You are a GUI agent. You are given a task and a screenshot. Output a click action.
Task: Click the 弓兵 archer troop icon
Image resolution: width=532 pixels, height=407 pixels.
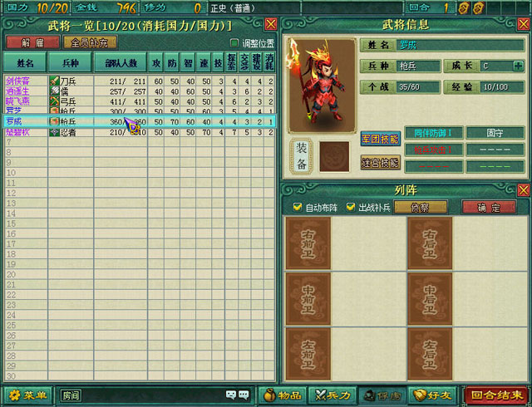pyautogui.click(x=54, y=101)
